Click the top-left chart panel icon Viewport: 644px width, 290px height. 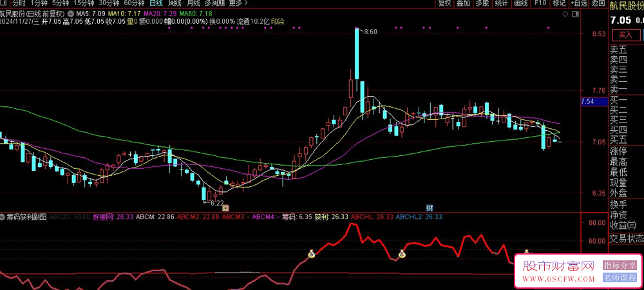[3, 3]
